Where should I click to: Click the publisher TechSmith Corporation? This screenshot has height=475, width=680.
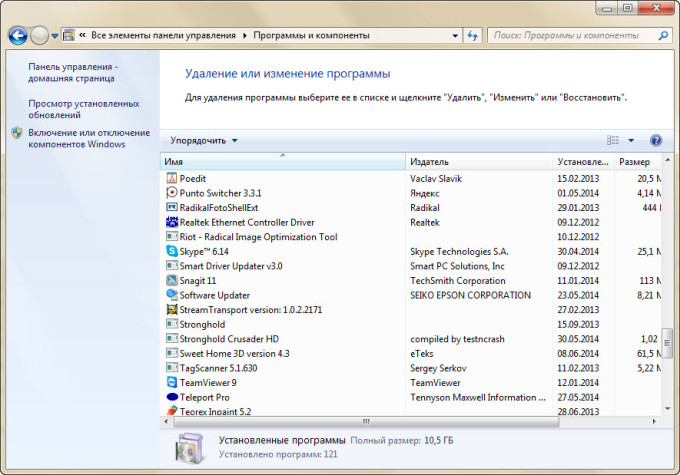click(x=458, y=281)
